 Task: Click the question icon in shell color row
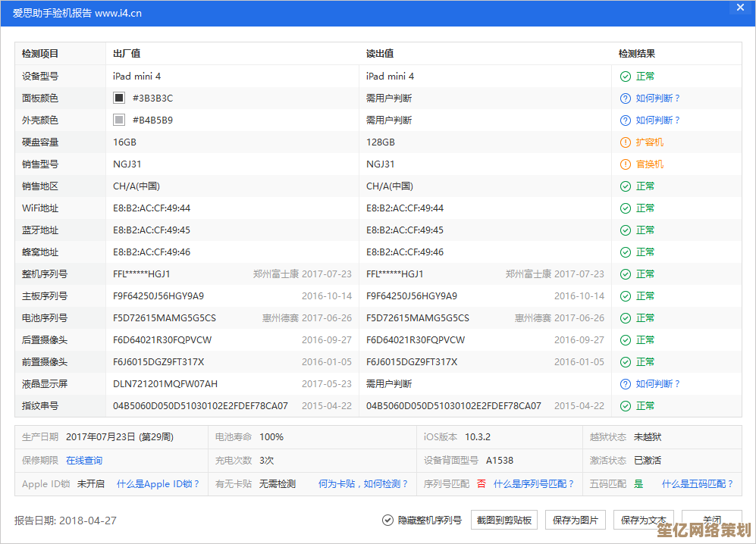[x=626, y=120]
